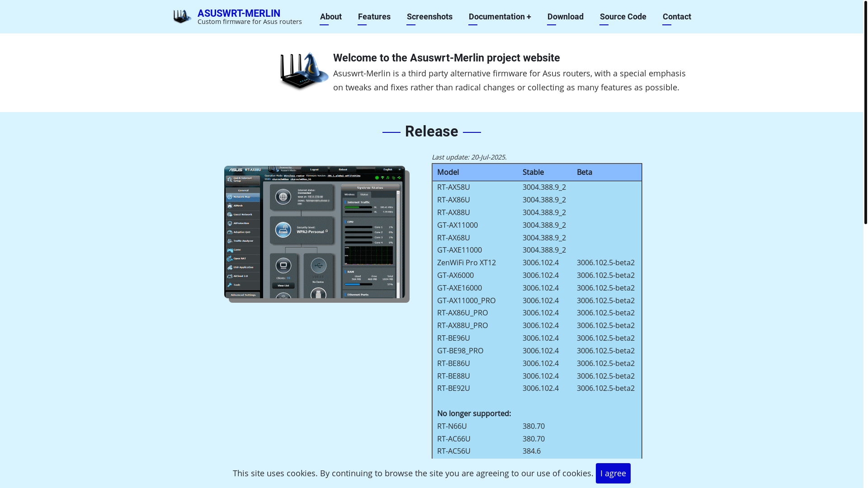Click the 380.70 version for RT-N66U
Screen dimensions: 868x488
pos(533,426)
